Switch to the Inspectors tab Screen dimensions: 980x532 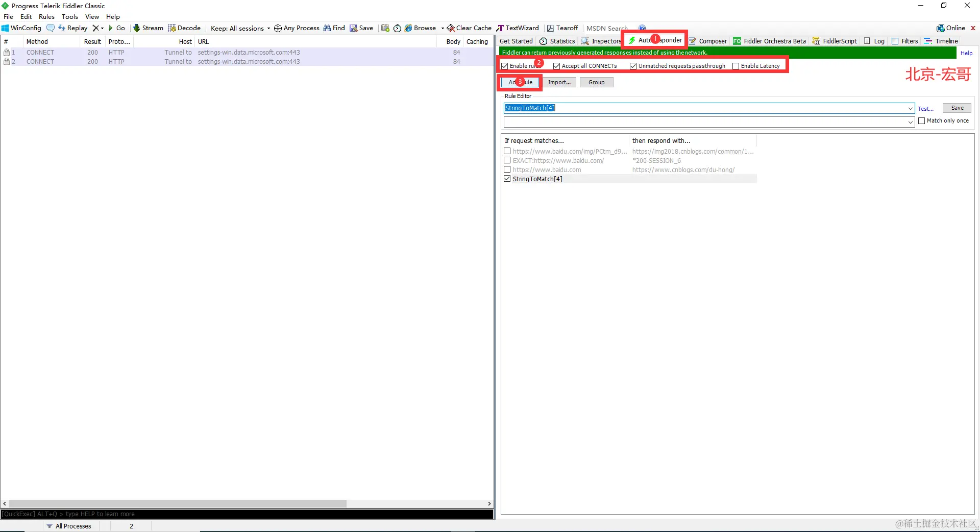pos(601,41)
